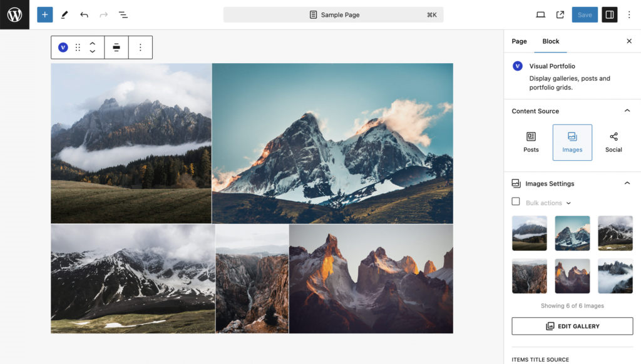Open the top-right Options three-dot menu

629,15
